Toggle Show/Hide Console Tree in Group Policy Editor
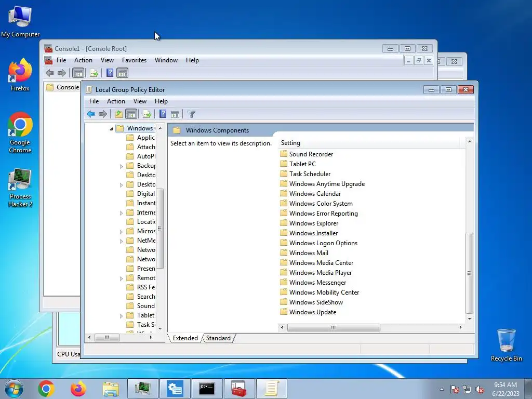Screen dimensions: 532x399 pos(131,114)
